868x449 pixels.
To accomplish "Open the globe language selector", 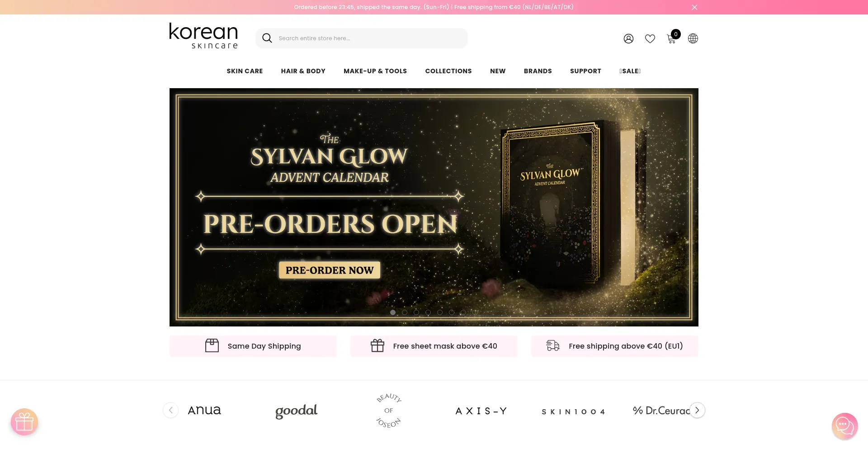I will tap(693, 39).
